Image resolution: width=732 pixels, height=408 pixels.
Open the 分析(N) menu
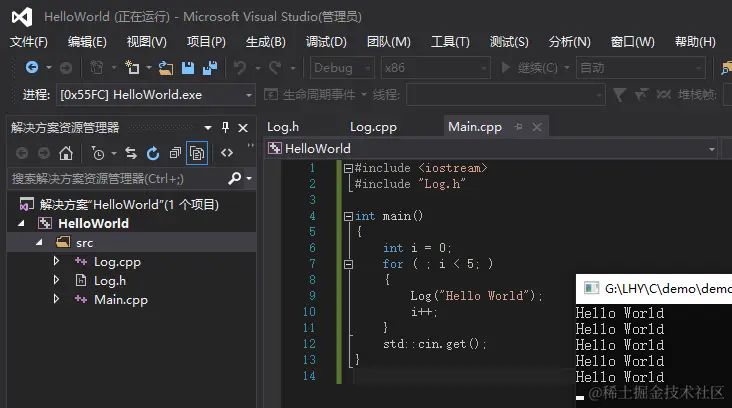pyautogui.click(x=570, y=42)
